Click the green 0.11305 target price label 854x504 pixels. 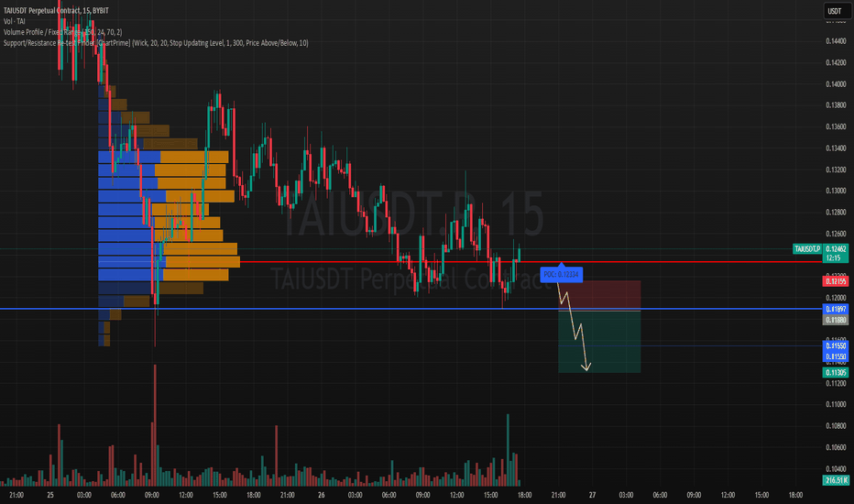(836, 373)
